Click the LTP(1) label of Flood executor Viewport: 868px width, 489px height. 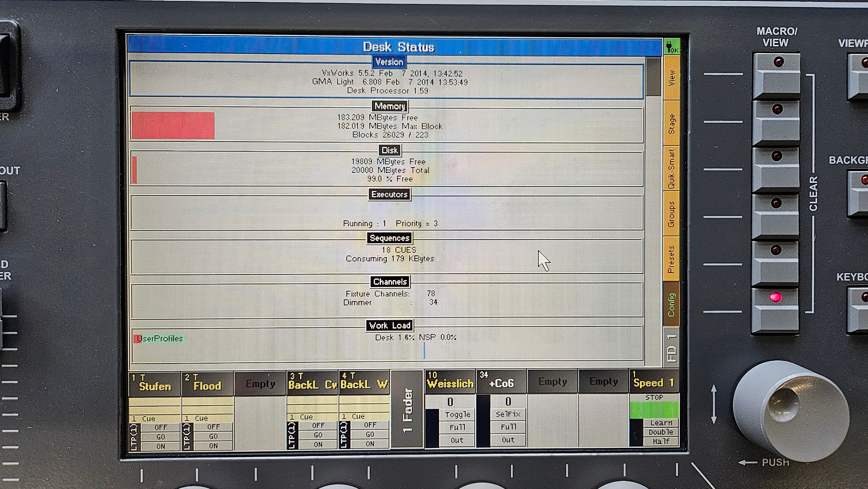click(x=186, y=437)
